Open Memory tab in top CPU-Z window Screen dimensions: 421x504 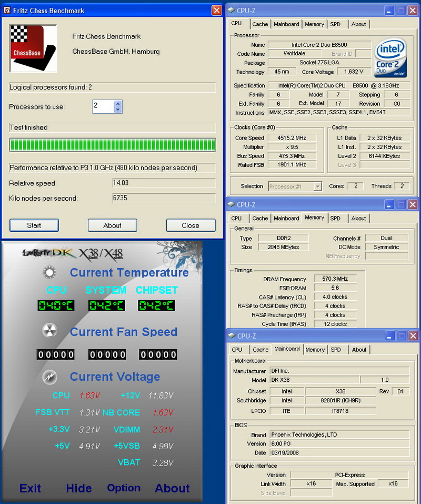[x=314, y=24]
